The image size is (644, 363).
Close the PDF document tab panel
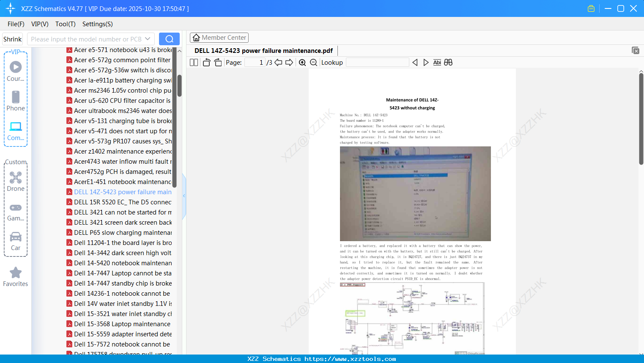click(636, 50)
